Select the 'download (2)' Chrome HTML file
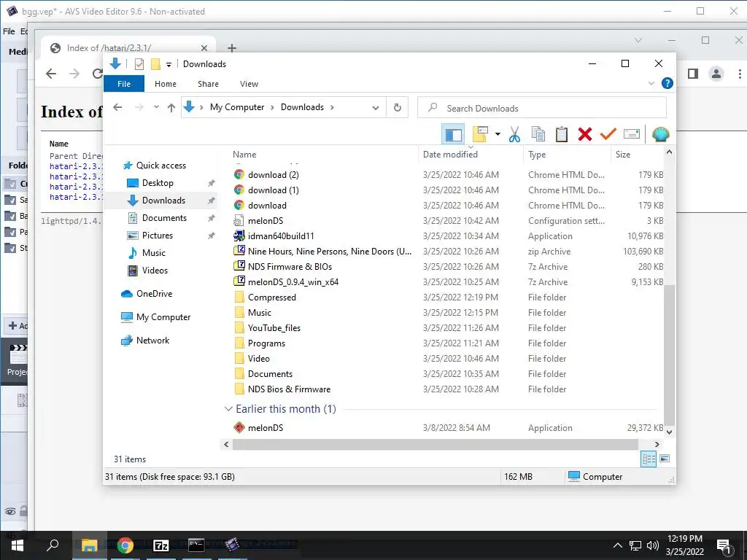The width and height of the screenshot is (747, 560). point(273,175)
